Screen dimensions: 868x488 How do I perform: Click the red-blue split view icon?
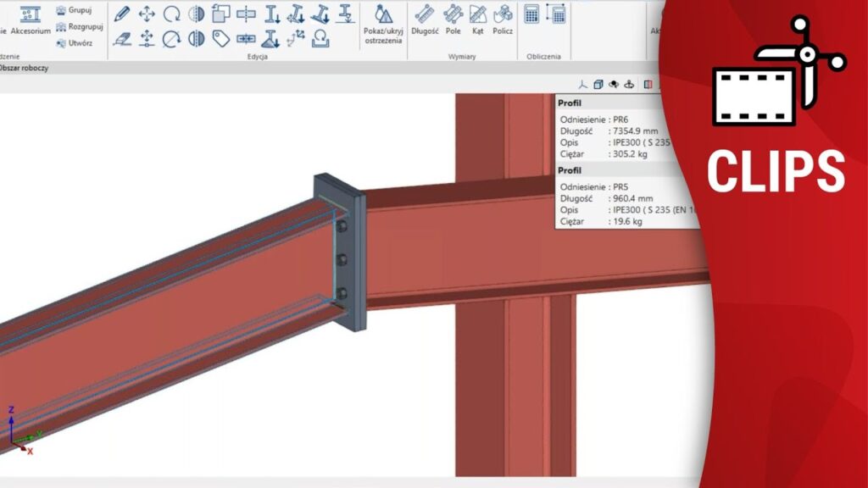click(x=648, y=84)
